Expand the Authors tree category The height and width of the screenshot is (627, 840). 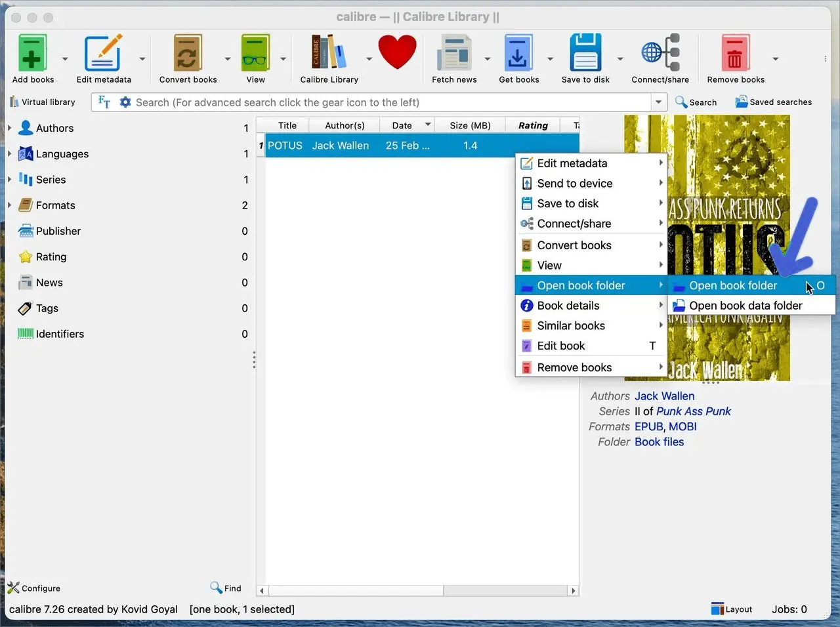coord(10,128)
